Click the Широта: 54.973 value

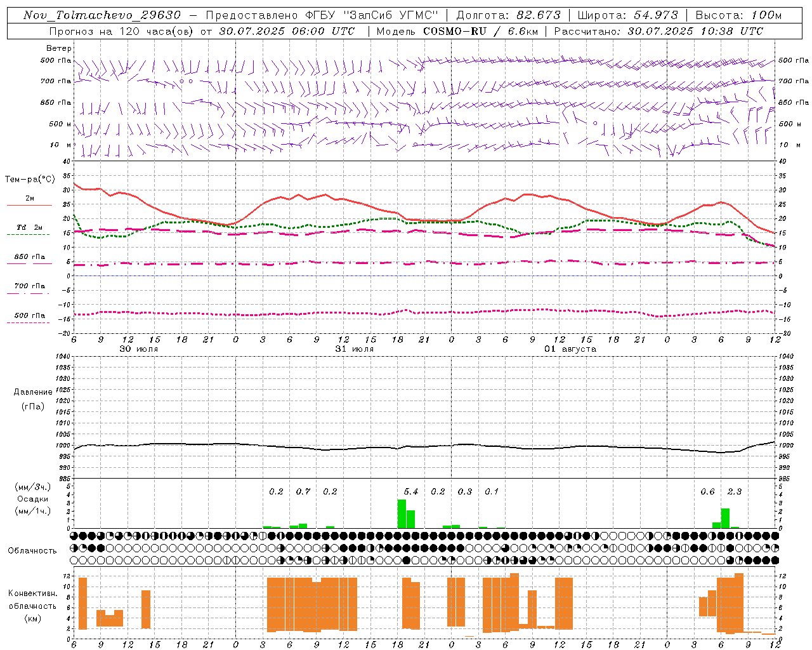(x=627, y=15)
